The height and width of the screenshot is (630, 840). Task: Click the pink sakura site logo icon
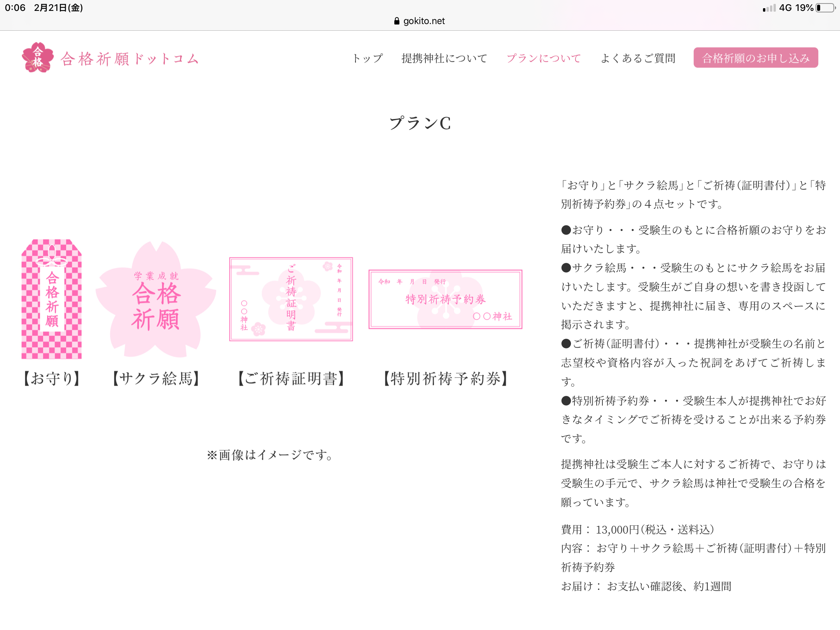37,58
